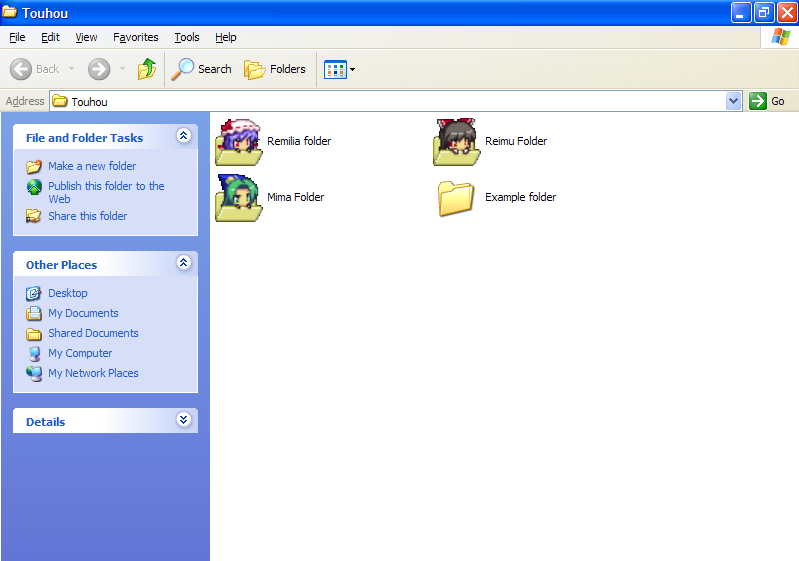Click the Share this folder icon
The width and height of the screenshot is (799, 561).
(34, 216)
